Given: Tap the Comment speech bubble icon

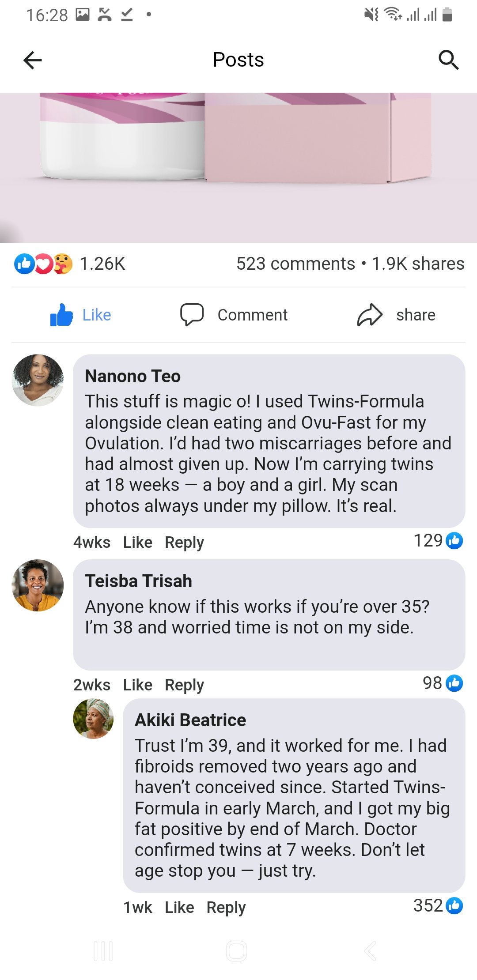Looking at the screenshot, I should point(192,315).
